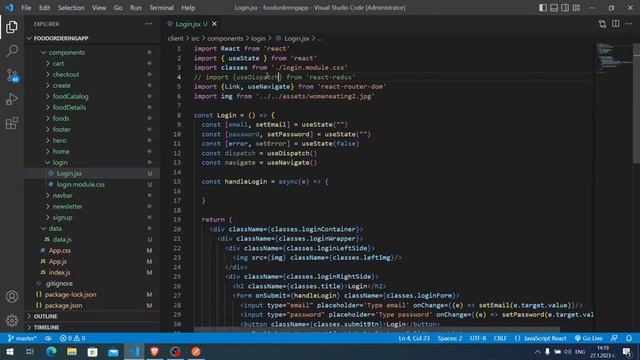This screenshot has width=640, height=360.
Task: Open the Accounts menu icon
Action: 12,297
